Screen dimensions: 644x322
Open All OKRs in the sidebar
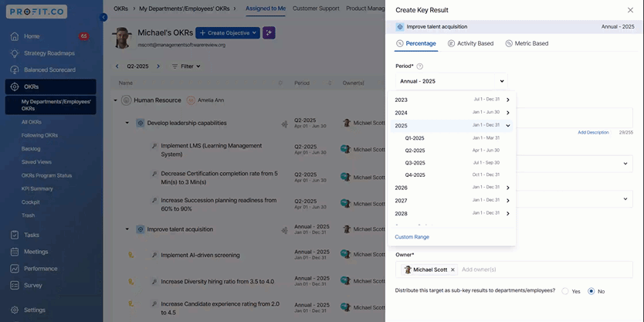tap(32, 122)
